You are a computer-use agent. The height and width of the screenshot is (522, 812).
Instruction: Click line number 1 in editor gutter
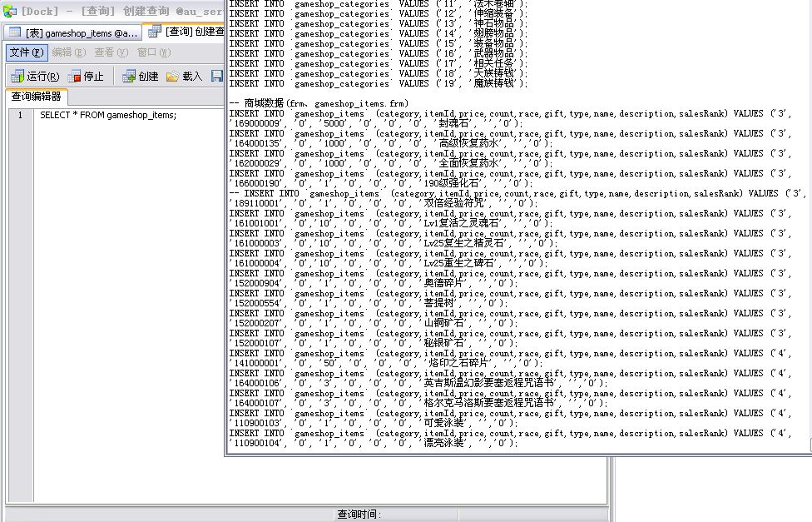coord(20,115)
